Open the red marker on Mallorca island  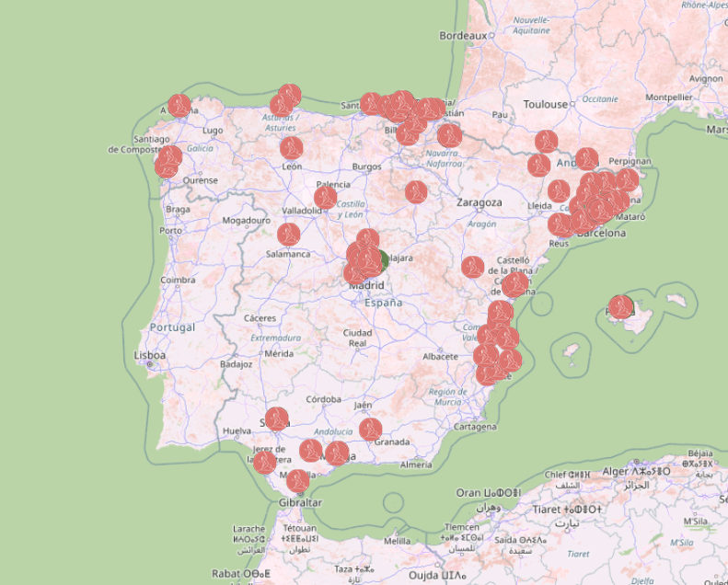click(x=621, y=305)
